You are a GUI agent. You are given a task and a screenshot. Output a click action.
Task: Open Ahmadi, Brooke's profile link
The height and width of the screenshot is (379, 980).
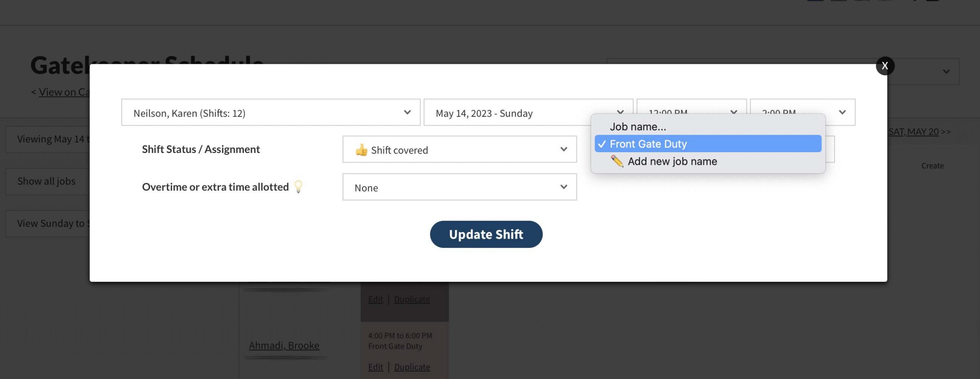[284, 345]
